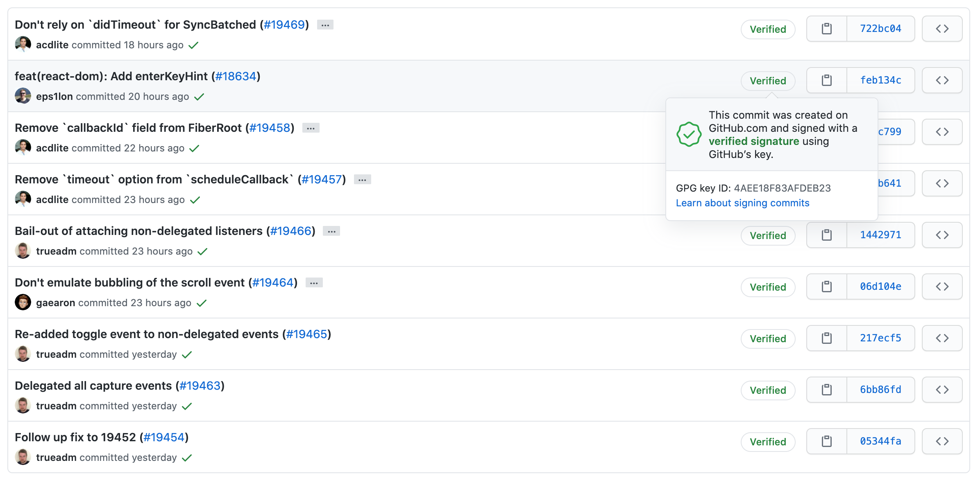
Task: Open eps1lon's avatar profile
Action: click(23, 96)
